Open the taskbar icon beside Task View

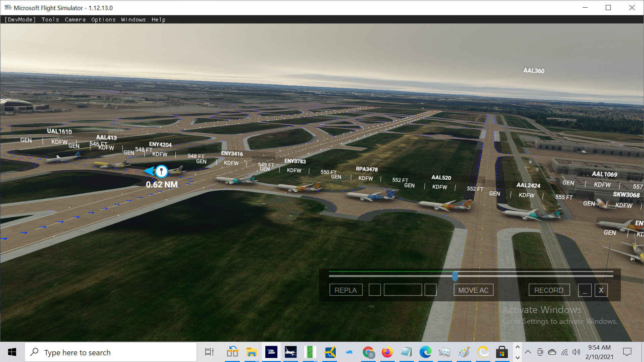coord(232,352)
